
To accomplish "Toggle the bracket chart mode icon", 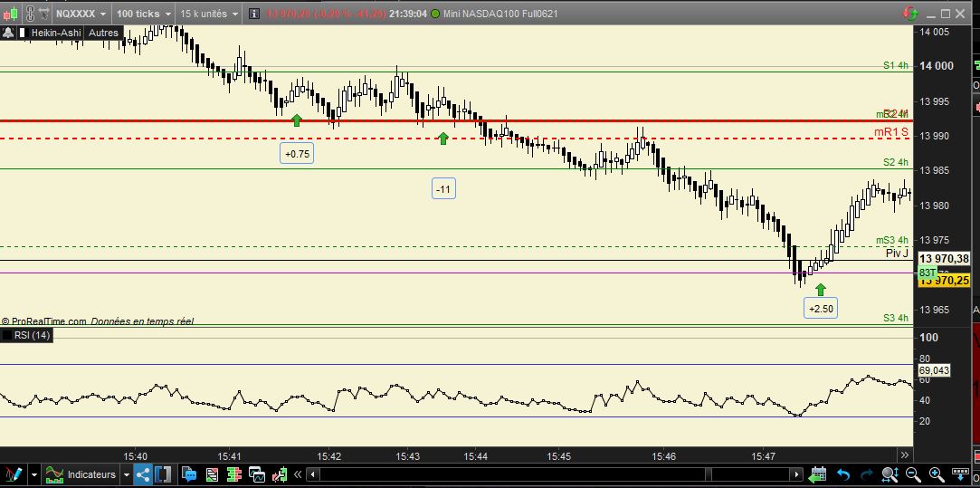I will [x=163, y=474].
